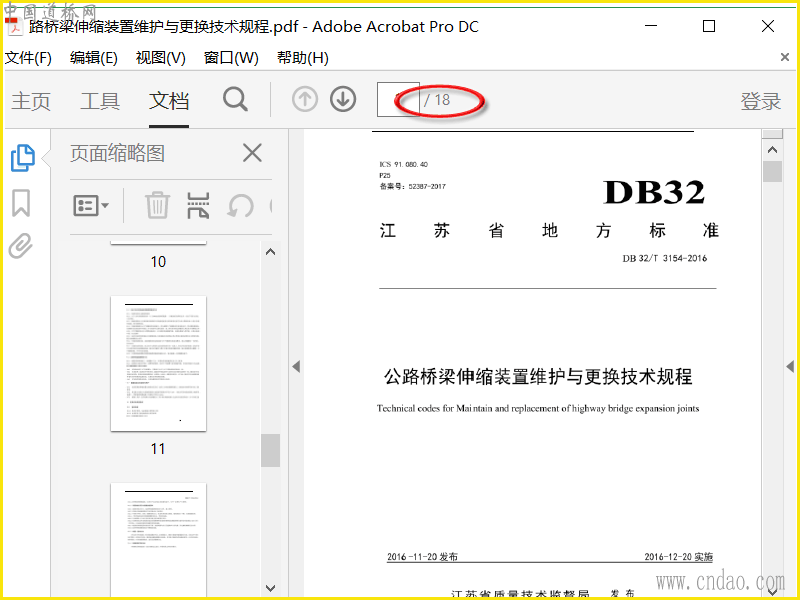The height and width of the screenshot is (600, 800).
Task: Click the ICS 91.080.40 text
Action: pos(403,164)
